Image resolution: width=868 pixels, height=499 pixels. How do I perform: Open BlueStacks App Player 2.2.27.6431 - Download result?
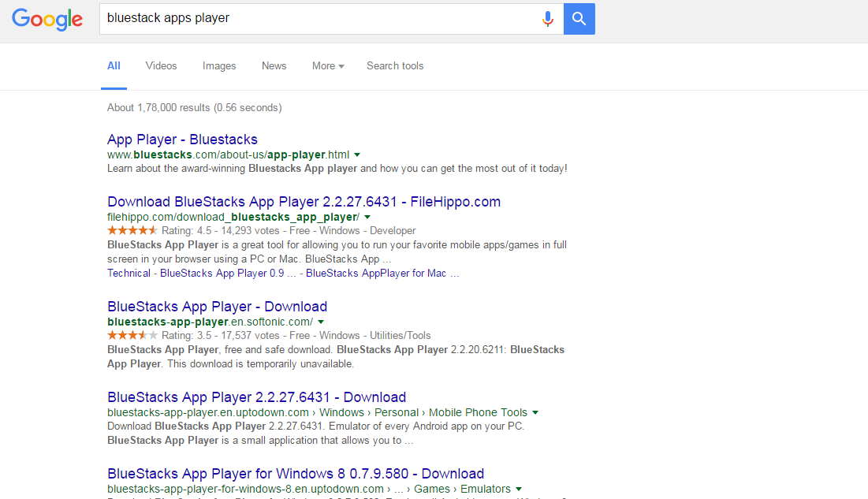coord(256,397)
